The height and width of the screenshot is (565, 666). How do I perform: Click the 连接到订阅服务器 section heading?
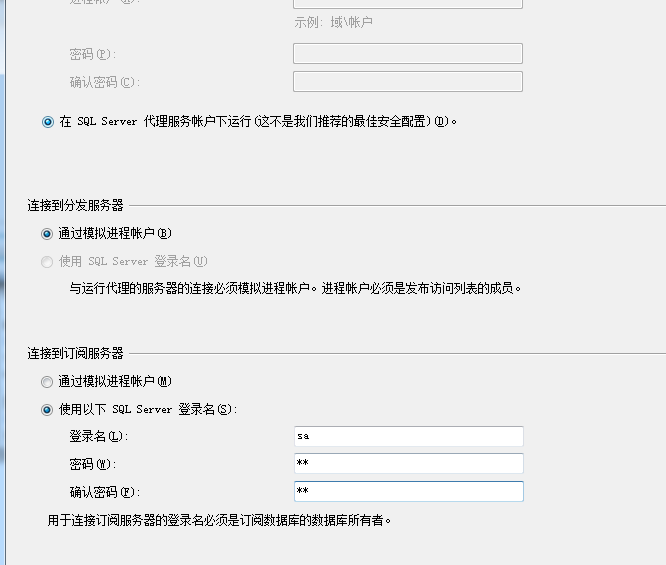75,353
